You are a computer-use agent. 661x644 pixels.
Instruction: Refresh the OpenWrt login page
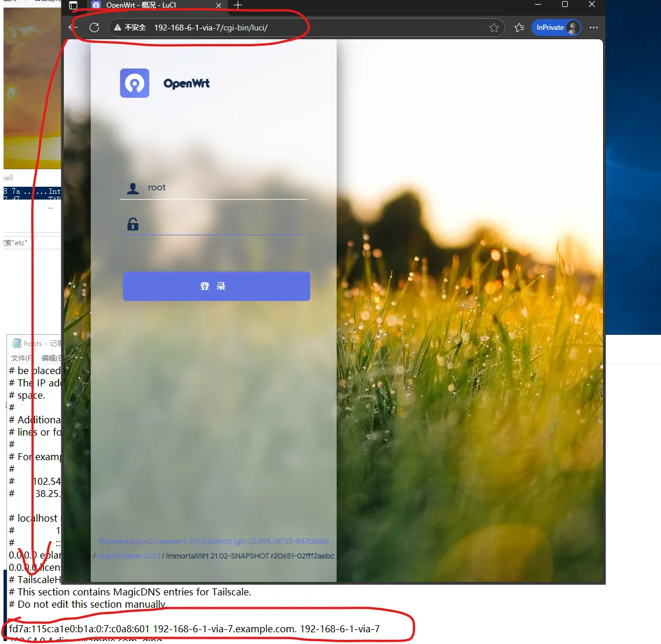coord(94,28)
